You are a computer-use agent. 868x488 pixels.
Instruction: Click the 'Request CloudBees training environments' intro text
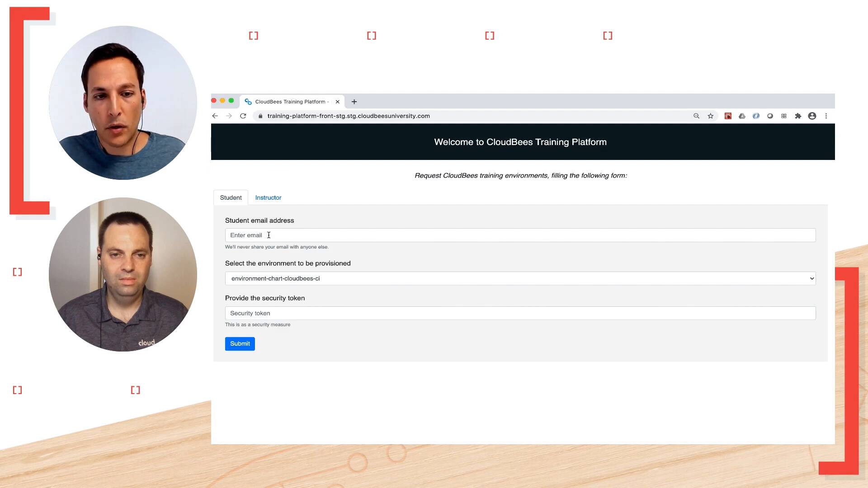pyautogui.click(x=521, y=175)
